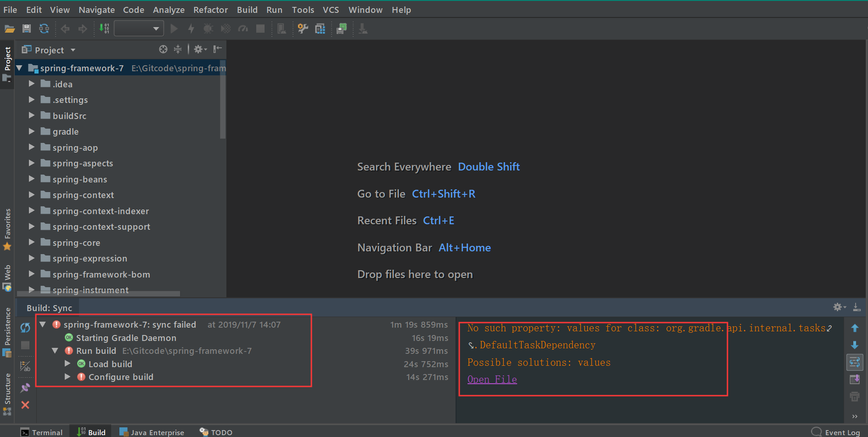
Task: Open the Refactor menu
Action: tap(210, 9)
